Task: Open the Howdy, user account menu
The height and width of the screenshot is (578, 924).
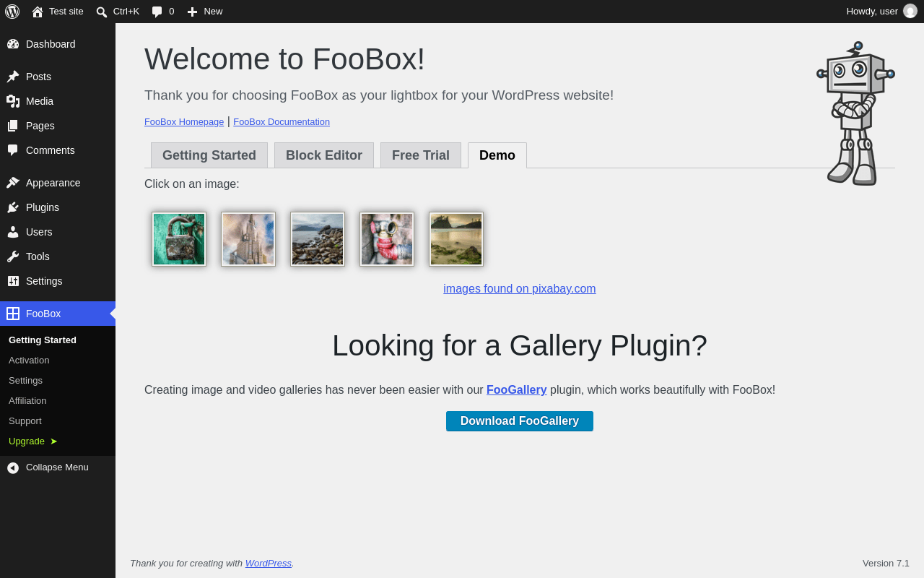Action: (x=881, y=12)
